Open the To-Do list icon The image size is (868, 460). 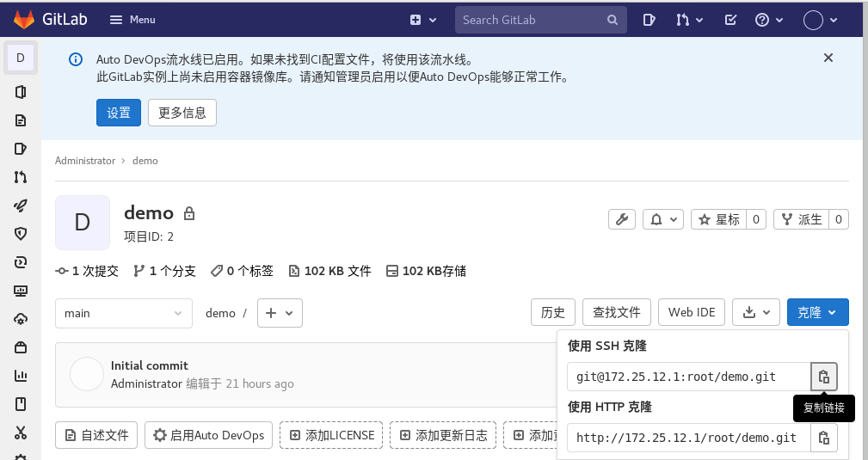coord(730,20)
